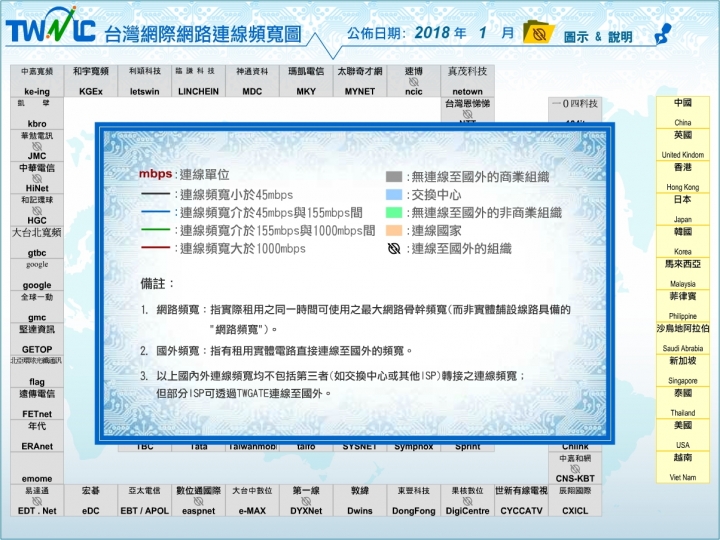The width and height of the screenshot is (720, 540).
Task: Select the ke-ing 中嘉寬頻 cell
Action: [x=37, y=81]
